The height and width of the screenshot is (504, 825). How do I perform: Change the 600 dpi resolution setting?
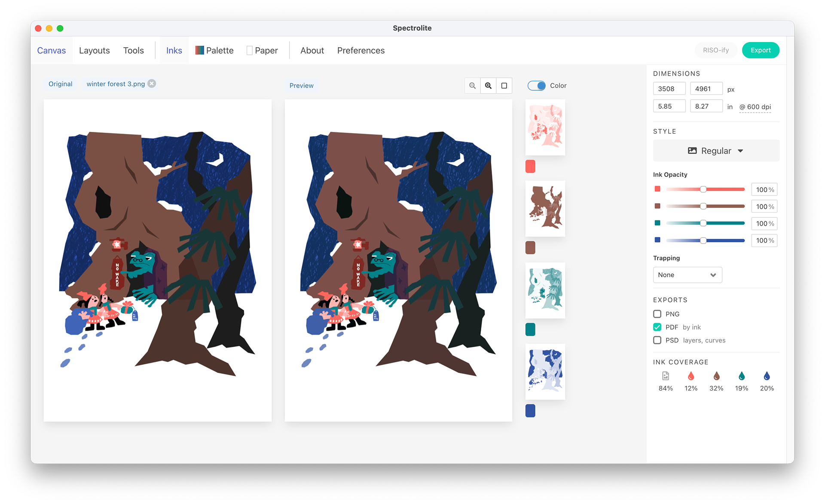point(755,107)
